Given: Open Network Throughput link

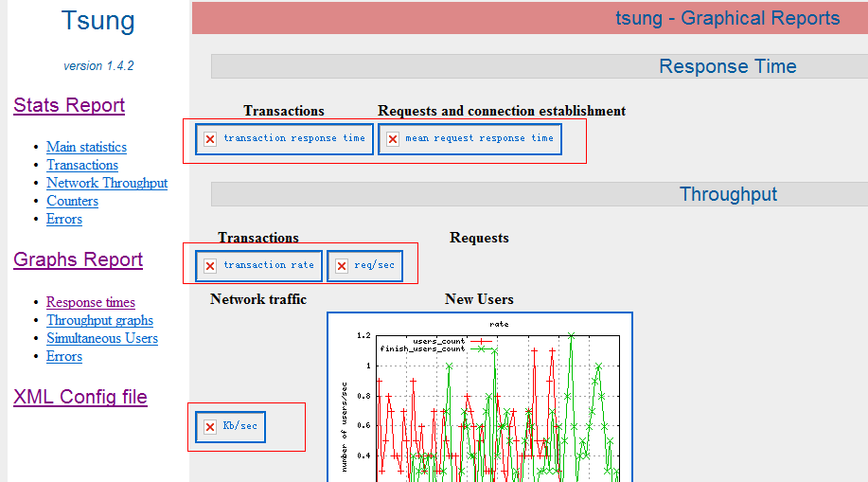Looking at the screenshot, I should [x=107, y=183].
